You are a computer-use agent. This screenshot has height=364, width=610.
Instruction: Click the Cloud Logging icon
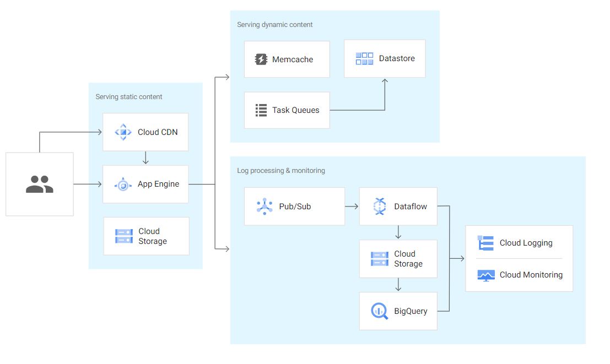click(x=484, y=243)
